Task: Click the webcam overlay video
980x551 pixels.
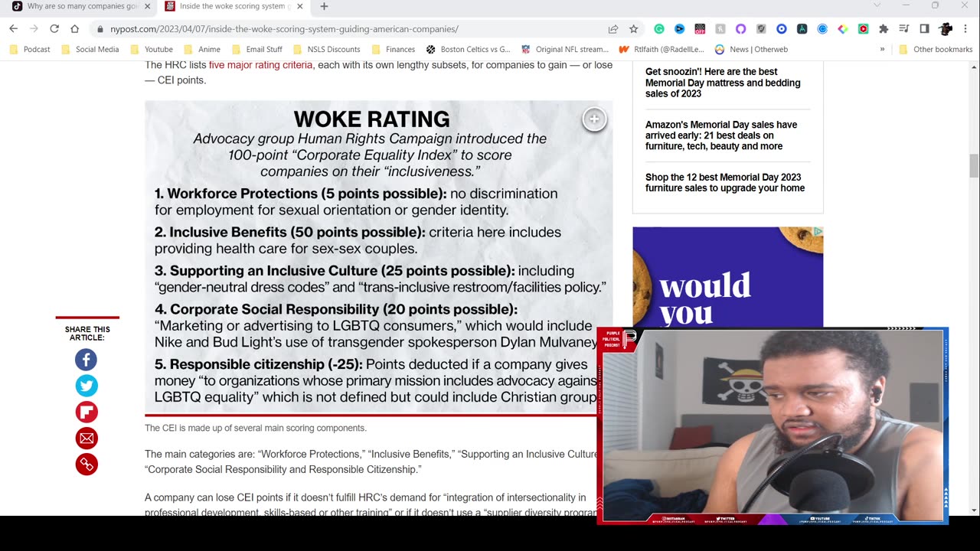Action: [773, 426]
